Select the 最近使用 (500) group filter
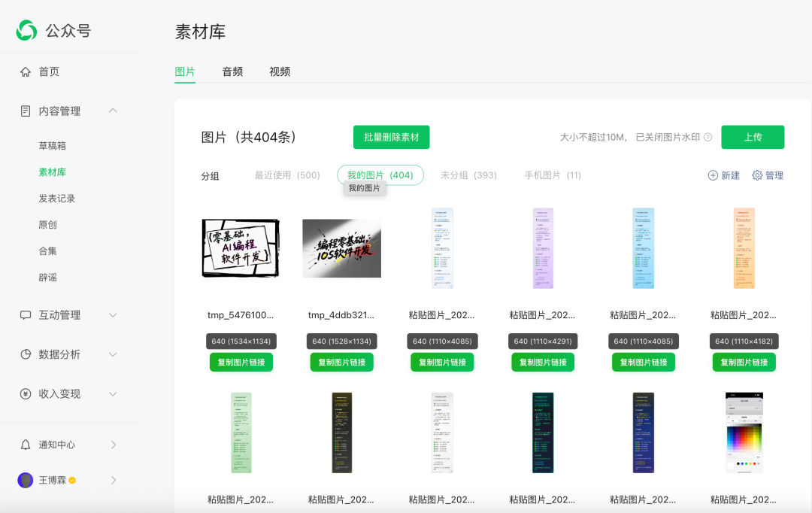This screenshot has height=513, width=812. 287,175
